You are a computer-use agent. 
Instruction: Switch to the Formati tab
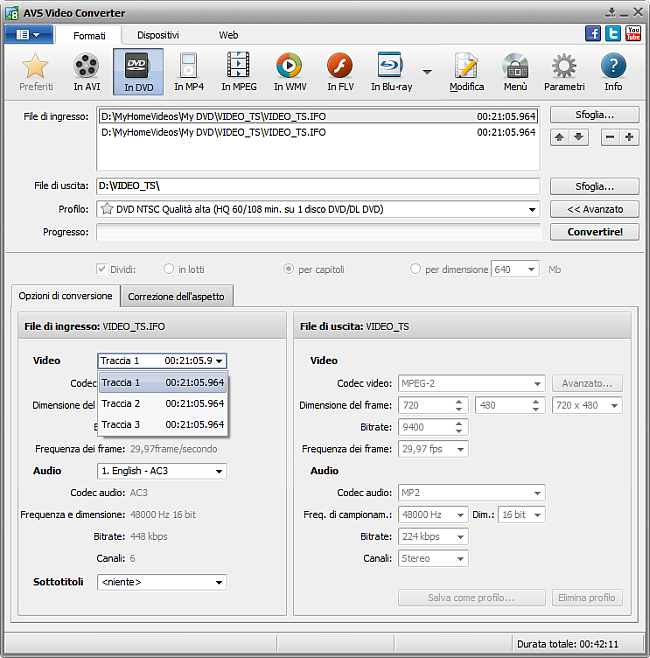tap(89, 35)
